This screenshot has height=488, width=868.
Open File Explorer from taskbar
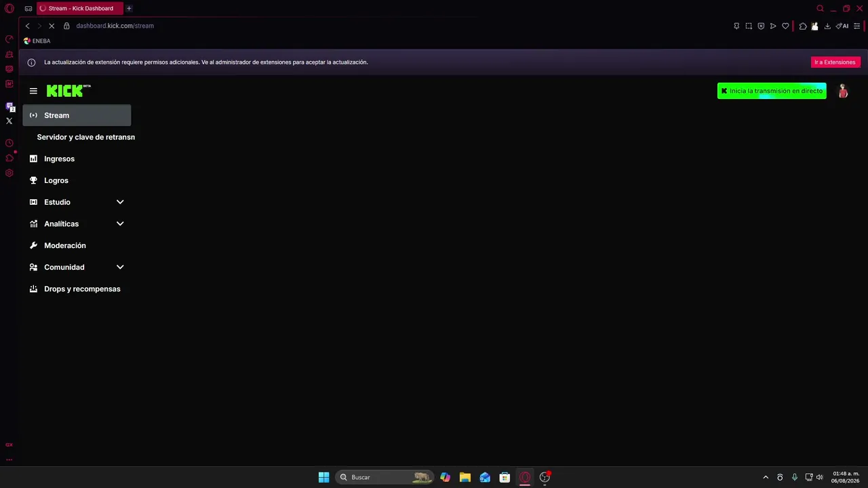(x=465, y=477)
